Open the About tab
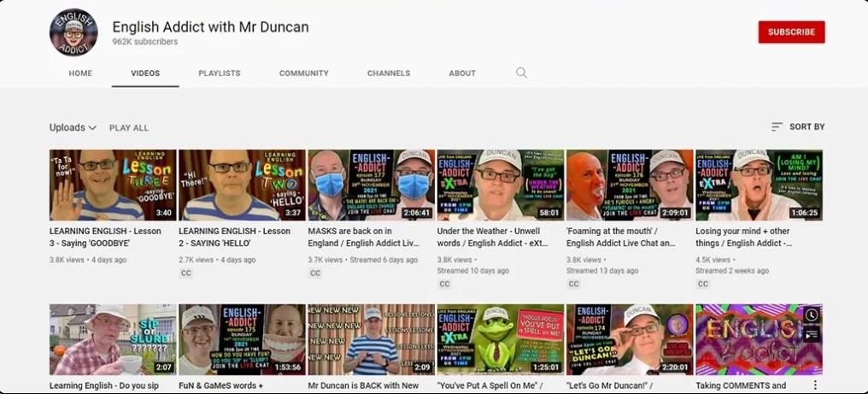The height and width of the screenshot is (394, 868). [x=462, y=74]
